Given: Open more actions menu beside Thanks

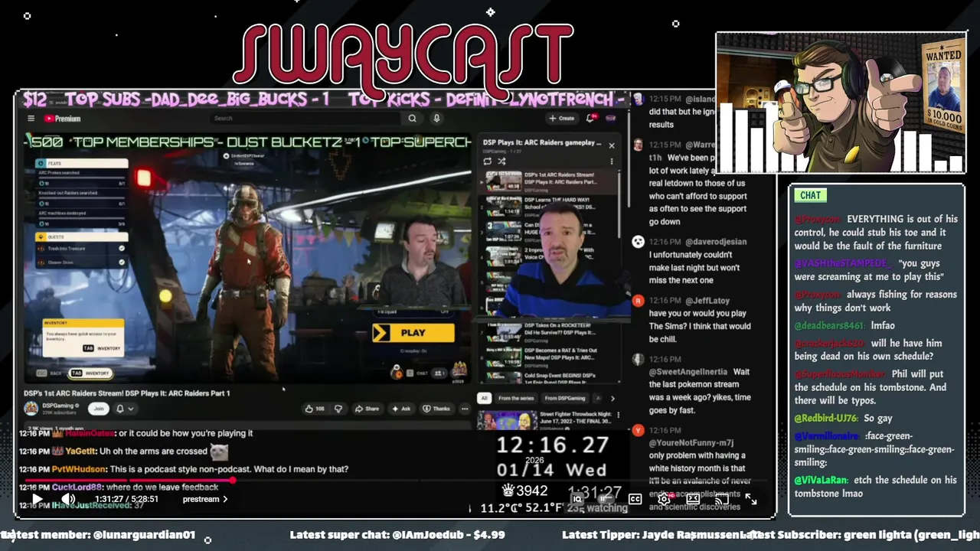Looking at the screenshot, I should 464,409.
